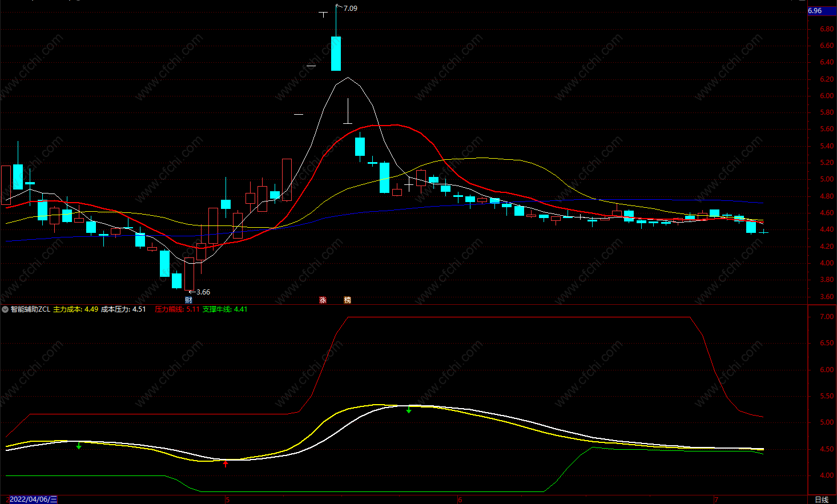Click the red up-arrow buy signal
The image size is (837, 504).
pyautogui.click(x=226, y=463)
